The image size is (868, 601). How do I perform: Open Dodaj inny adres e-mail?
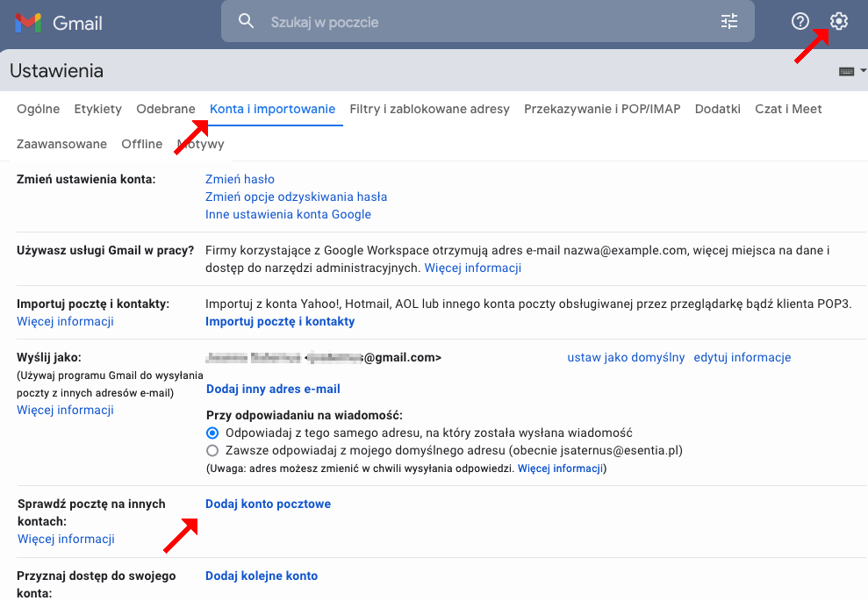point(272,389)
